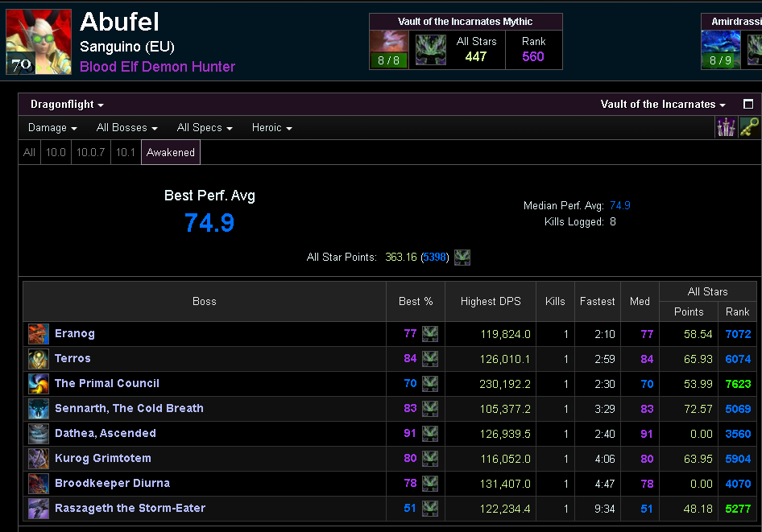Click the Broodkeeper Diurna boss icon

[39, 484]
